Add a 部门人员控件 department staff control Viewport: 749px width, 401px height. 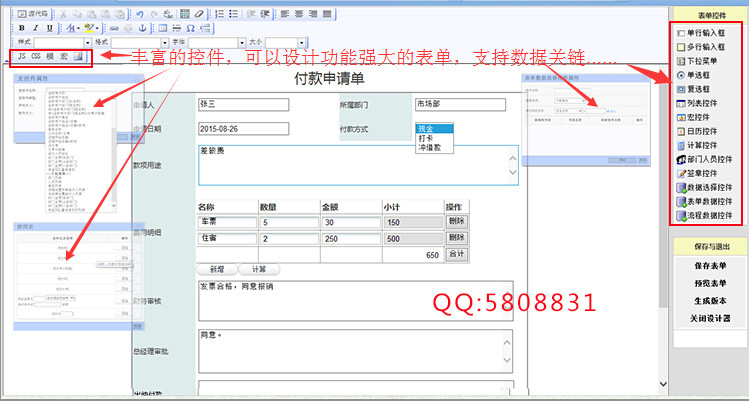click(705, 159)
